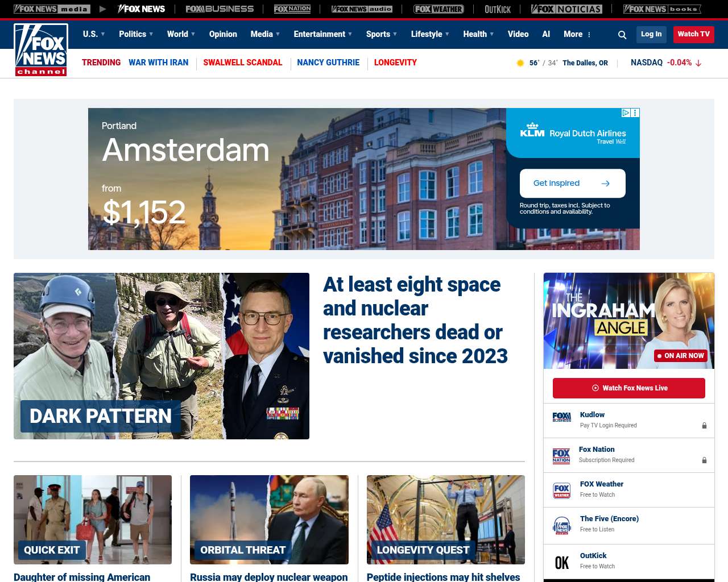Open the OutKick logo in top bar

point(498,9)
